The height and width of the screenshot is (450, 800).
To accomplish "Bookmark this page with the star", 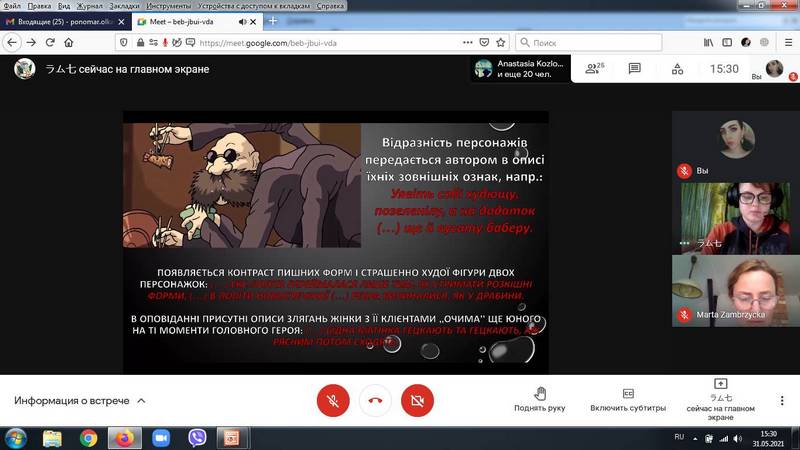I will point(501,43).
